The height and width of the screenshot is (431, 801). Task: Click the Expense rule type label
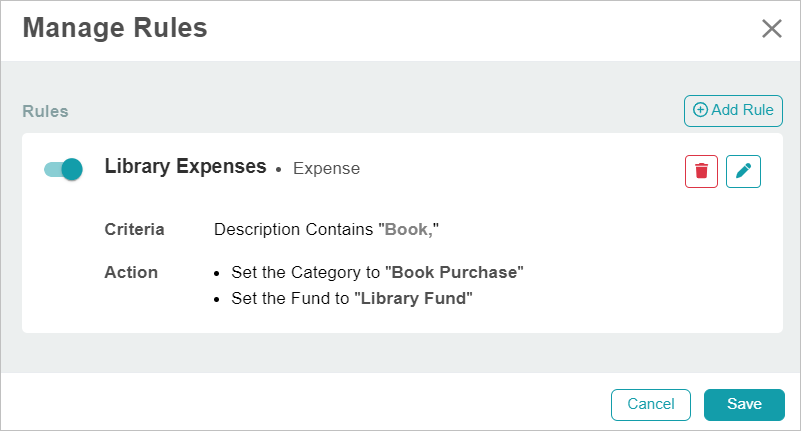(326, 169)
